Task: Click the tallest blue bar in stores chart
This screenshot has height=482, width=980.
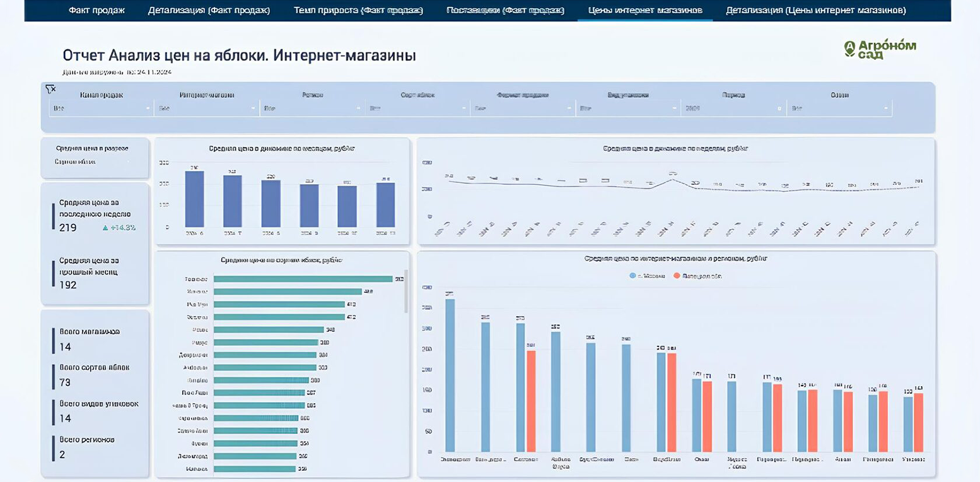Action: click(450, 375)
